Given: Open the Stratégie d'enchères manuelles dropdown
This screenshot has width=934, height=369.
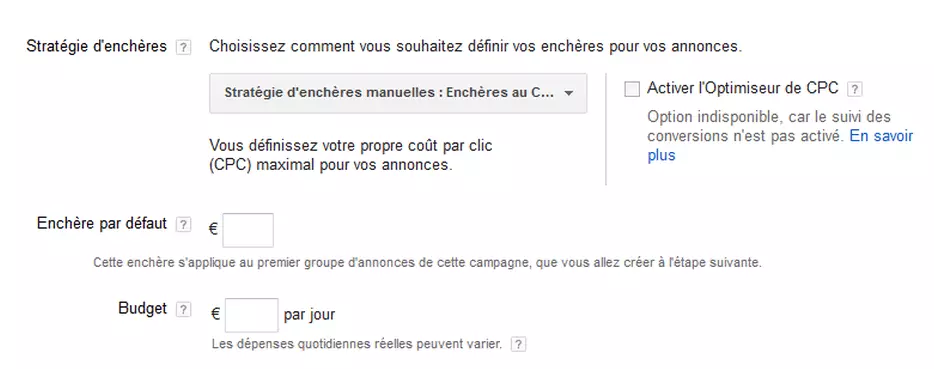Looking at the screenshot, I should [398, 93].
